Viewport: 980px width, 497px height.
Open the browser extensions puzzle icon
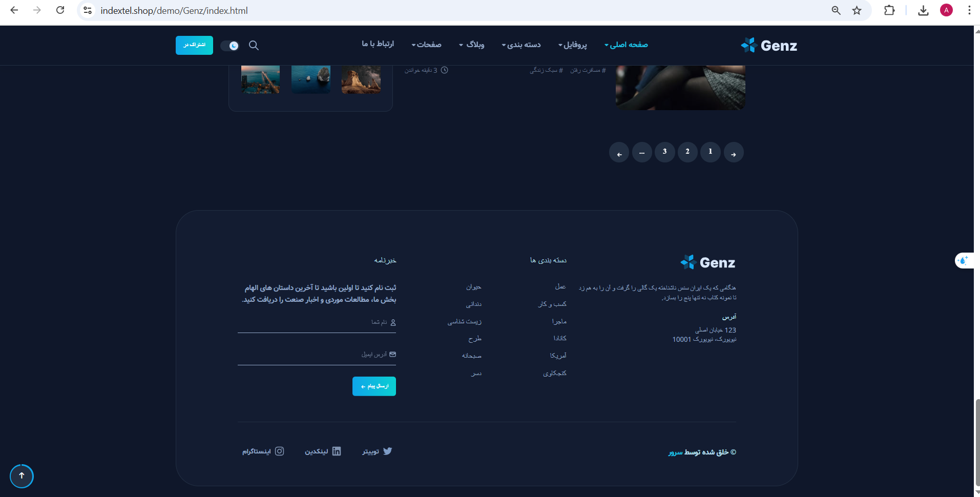[889, 11]
